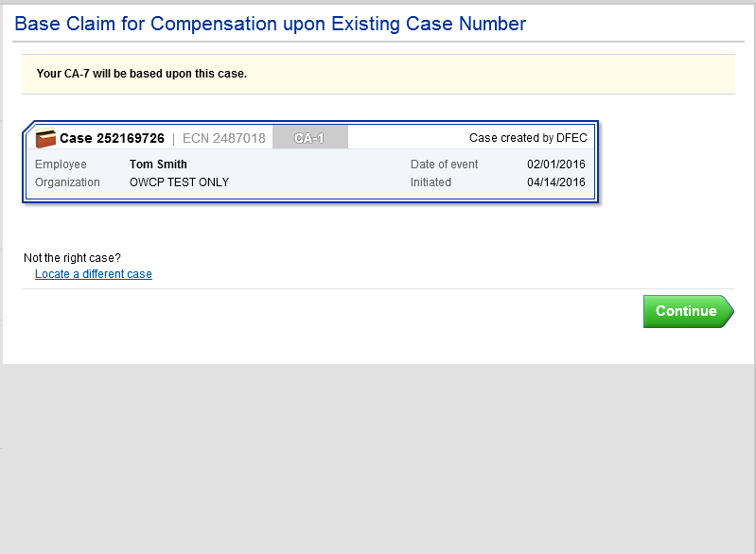Click the empty header area right of CA-1

pyautogui.click(x=407, y=138)
